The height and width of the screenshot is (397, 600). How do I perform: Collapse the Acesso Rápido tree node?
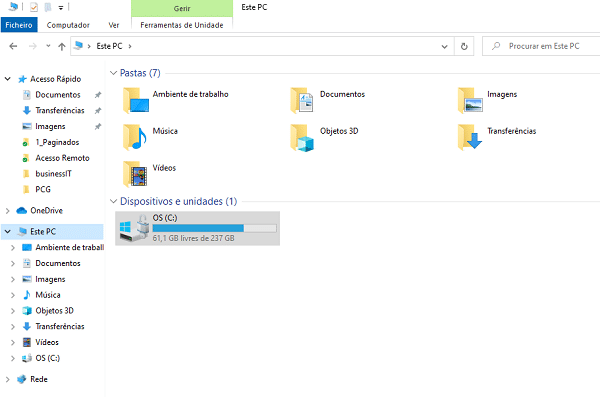[x=8, y=79]
